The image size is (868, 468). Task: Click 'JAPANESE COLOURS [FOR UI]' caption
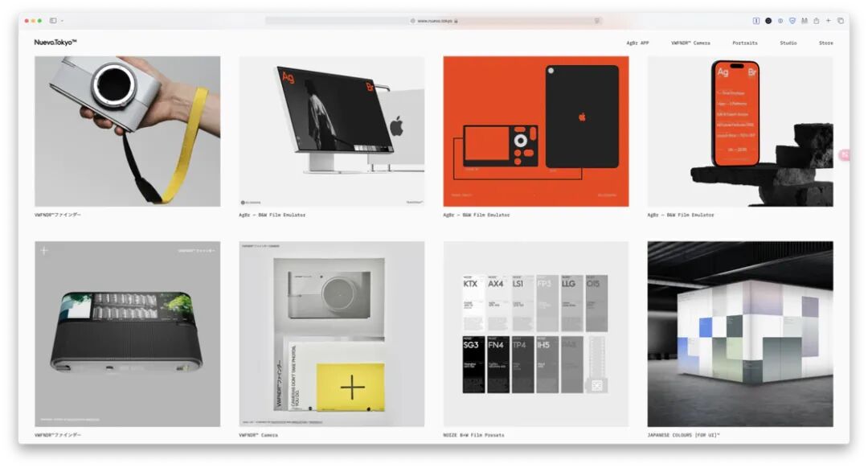coord(684,435)
